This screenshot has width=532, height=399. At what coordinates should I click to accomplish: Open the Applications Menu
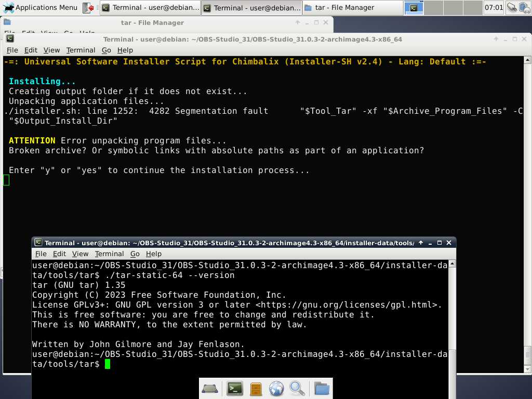[40, 7]
